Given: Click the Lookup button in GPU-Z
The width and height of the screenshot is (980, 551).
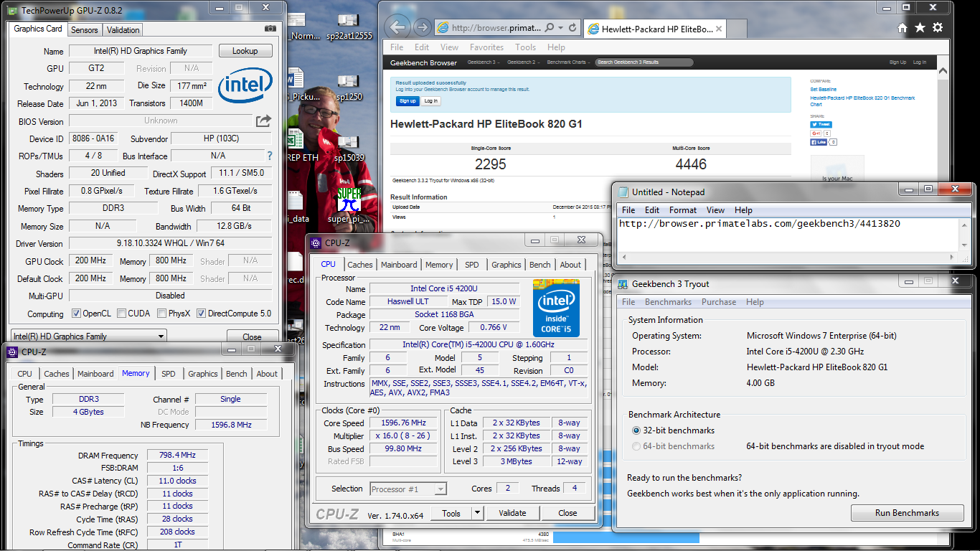Looking at the screenshot, I should (x=245, y=51).
